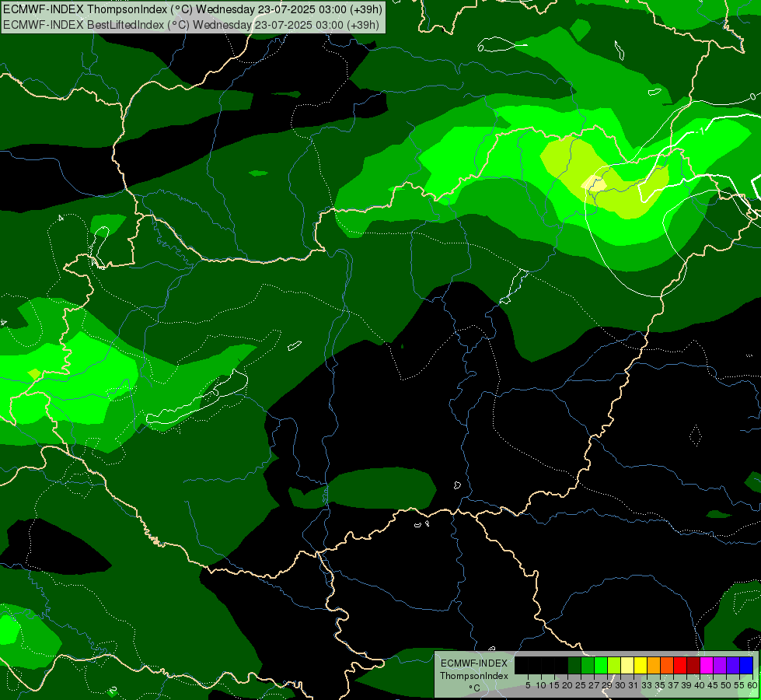Click the legend tick value 45
761x700 pixels.
(x=714, y=685)
